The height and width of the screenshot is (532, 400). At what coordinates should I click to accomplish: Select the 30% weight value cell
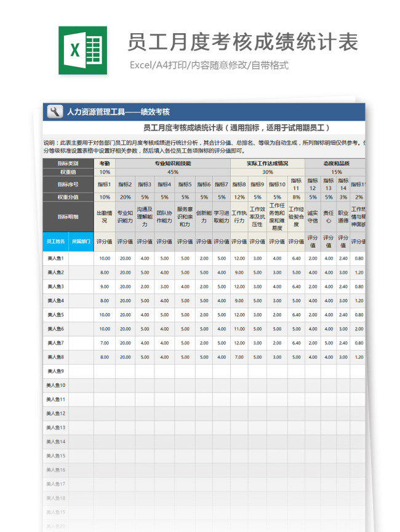(268, 172)
